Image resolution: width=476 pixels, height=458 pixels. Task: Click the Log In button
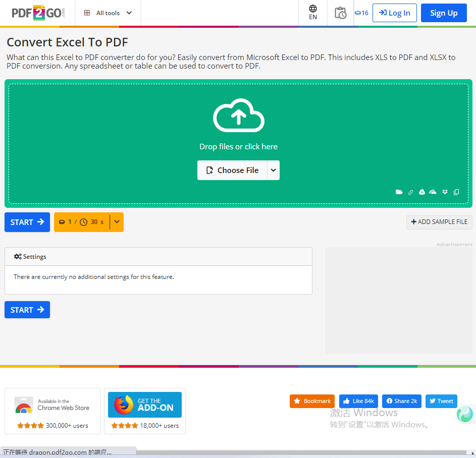pyautogui.click(x=394, y=13)
